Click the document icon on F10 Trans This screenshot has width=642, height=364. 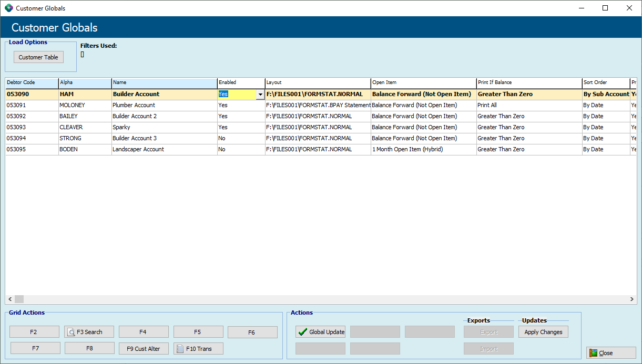180,349
